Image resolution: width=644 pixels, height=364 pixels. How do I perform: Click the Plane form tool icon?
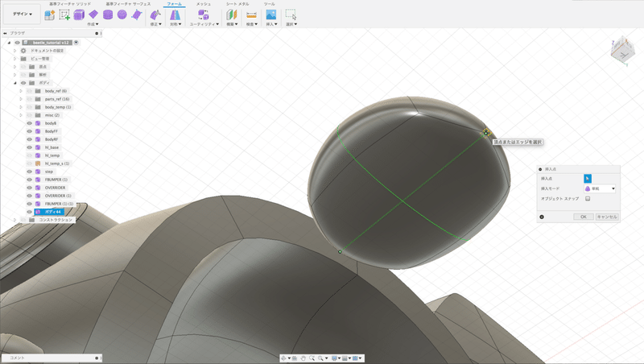click(x=93, y=14)
